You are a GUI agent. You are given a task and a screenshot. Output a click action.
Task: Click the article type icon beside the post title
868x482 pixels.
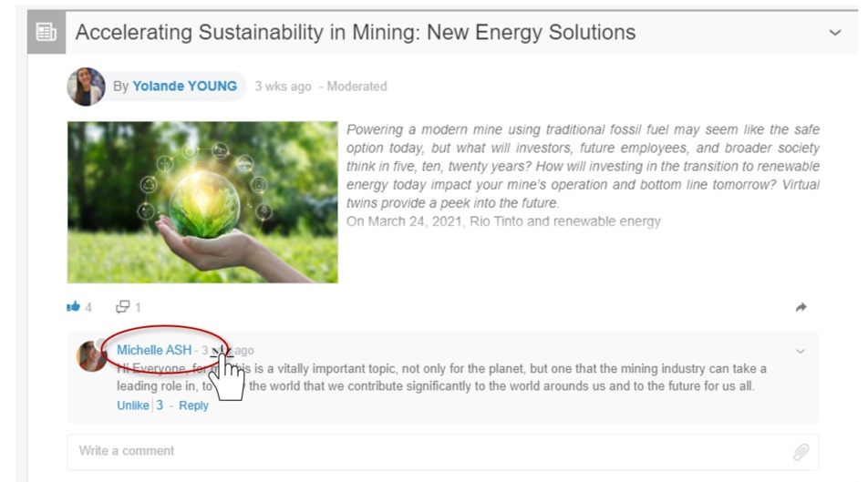45,33
